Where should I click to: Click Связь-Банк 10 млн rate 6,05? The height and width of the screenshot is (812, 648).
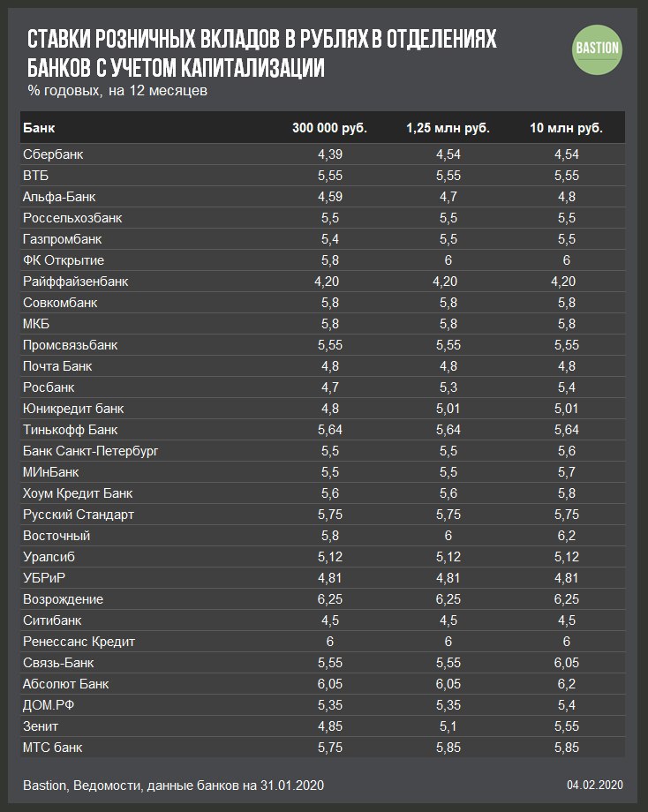pos(566,663)
